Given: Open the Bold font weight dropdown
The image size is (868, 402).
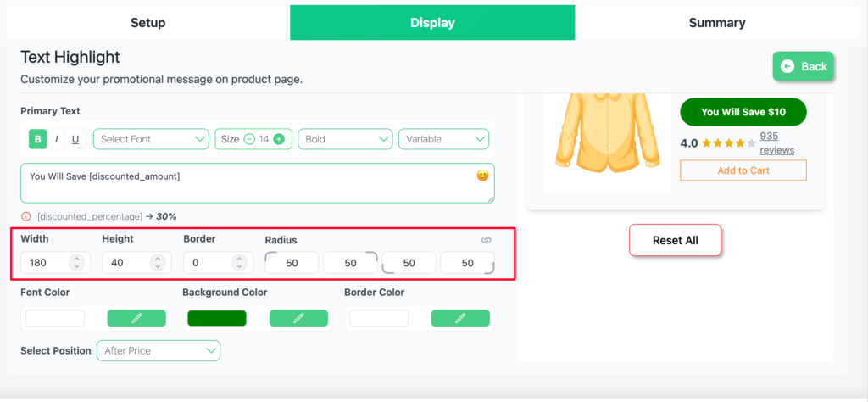Looking at the screenshot, I should (x=345, y=139).
